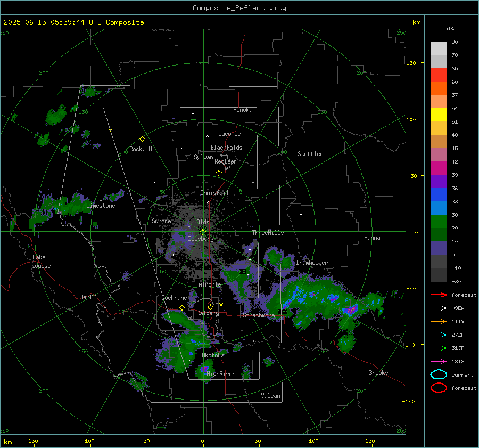Select the Didsbury label
Screen dimensions: 479x448
[x=201, y=239]
